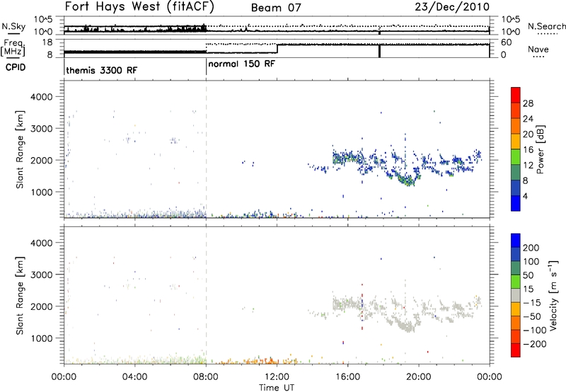Click the '12:00' time tick label
The height and width of the screenshot is (392, 566).
click(x=277, y=377)
